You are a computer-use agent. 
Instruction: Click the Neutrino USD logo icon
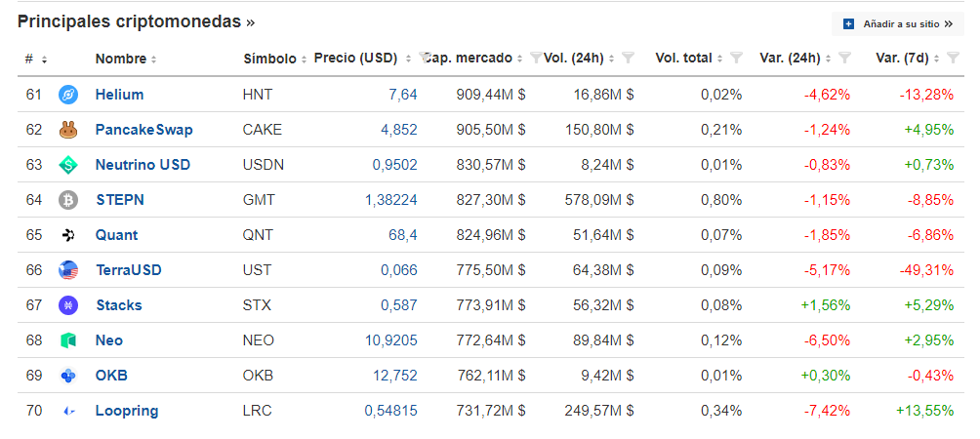click(x=67, y=165)
